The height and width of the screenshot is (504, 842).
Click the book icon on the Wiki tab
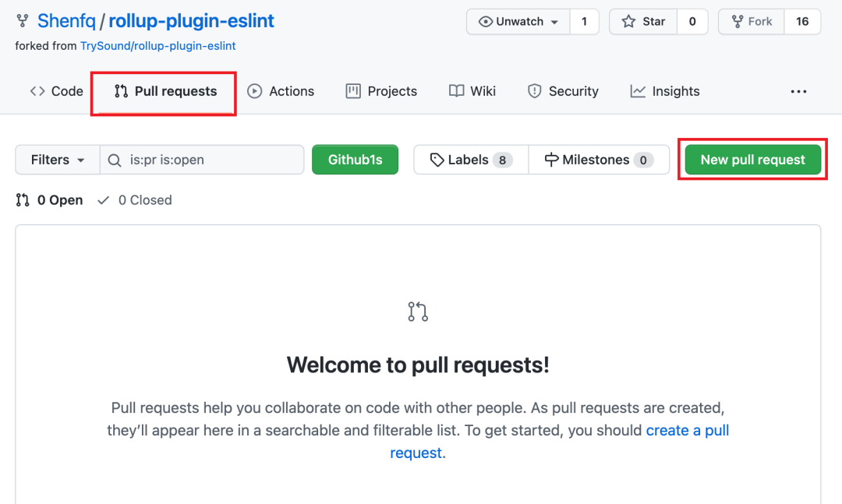coord(456,91)
